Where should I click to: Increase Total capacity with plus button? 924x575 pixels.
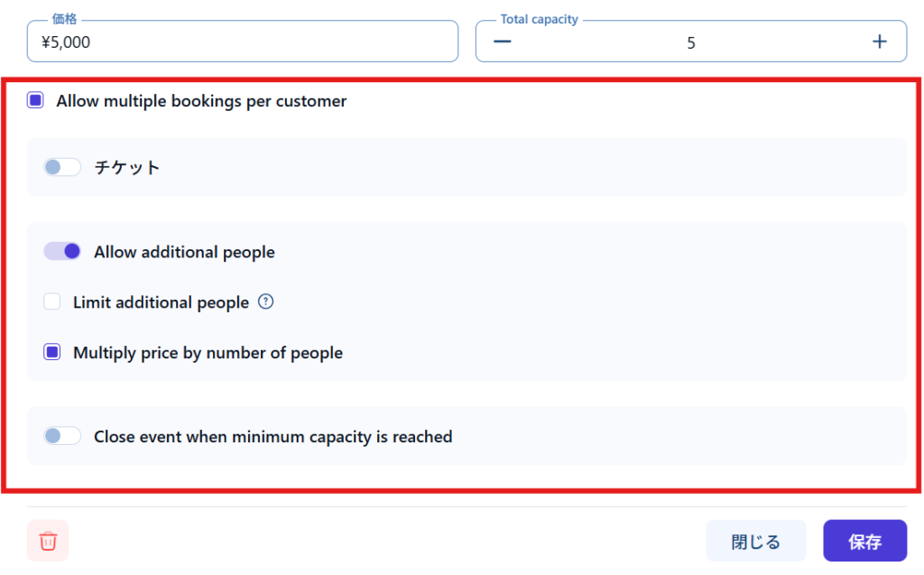point(879,42)
